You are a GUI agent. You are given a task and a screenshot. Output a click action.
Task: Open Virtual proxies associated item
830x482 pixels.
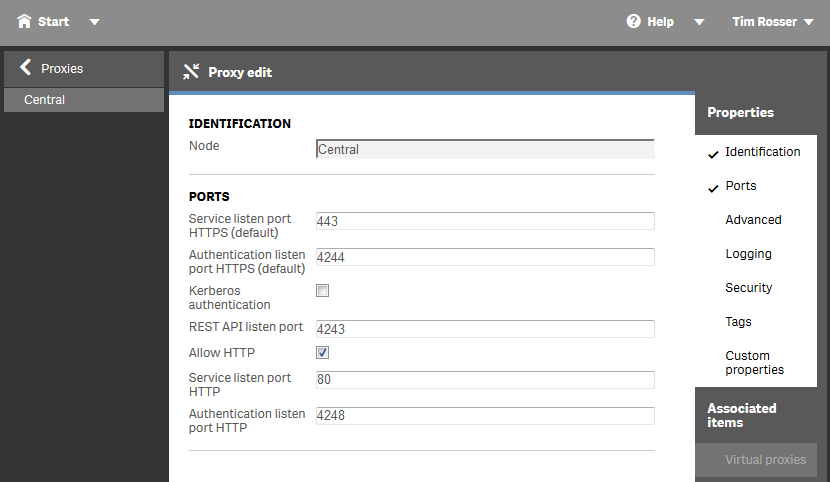point(756,460)
